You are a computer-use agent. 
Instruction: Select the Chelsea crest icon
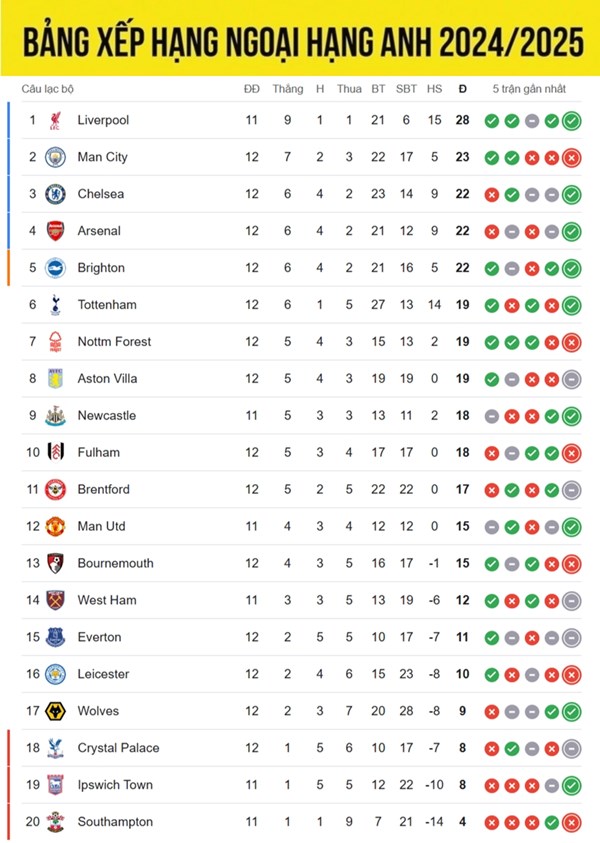point(55,194)
